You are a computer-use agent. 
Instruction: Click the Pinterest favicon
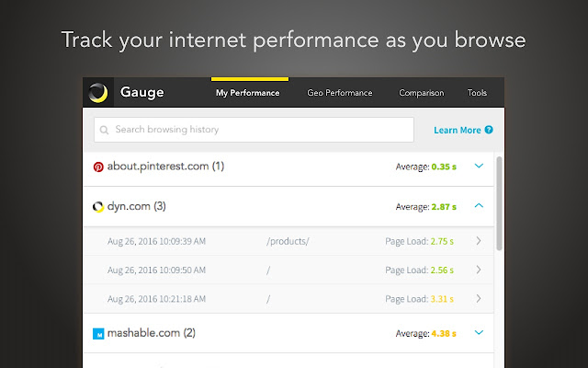pyautogui.click(x=98, y=167)
